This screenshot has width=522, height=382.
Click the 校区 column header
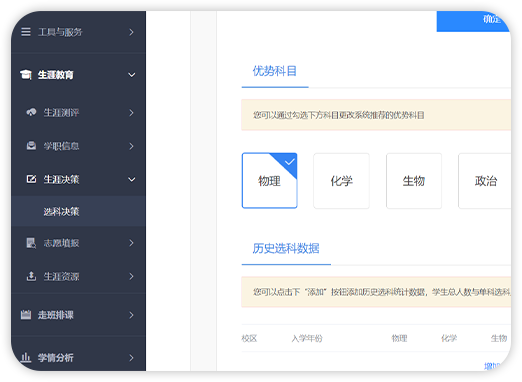(249, 338)
